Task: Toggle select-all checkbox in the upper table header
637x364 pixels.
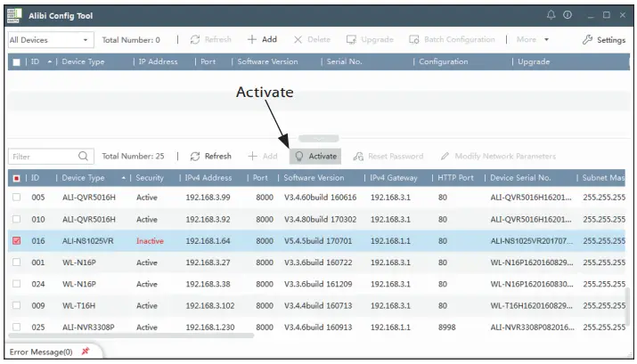Action: point(16,62)
